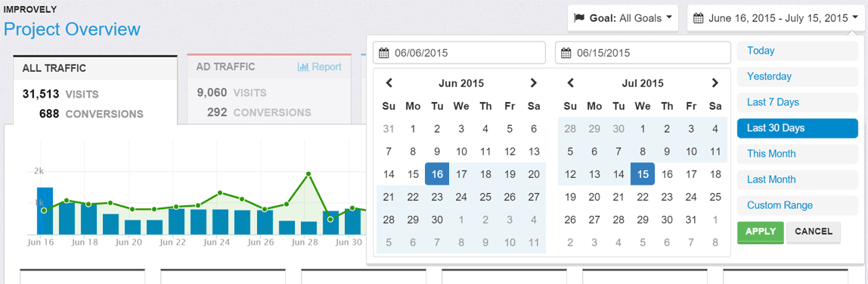Cancel the date range picker
Viewport: 868px width, 284px height.
tap(814, 232)
